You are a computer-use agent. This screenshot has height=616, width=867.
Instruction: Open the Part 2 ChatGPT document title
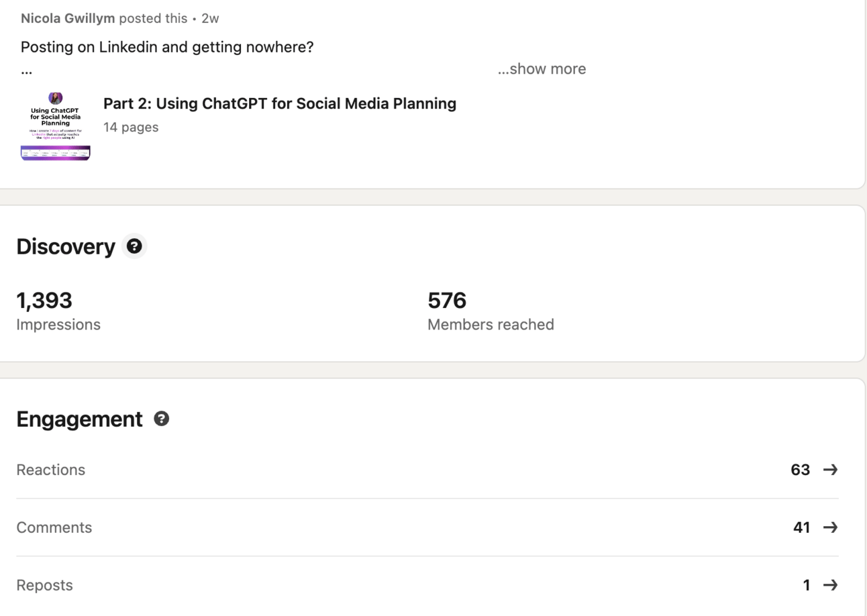(280, 103)
